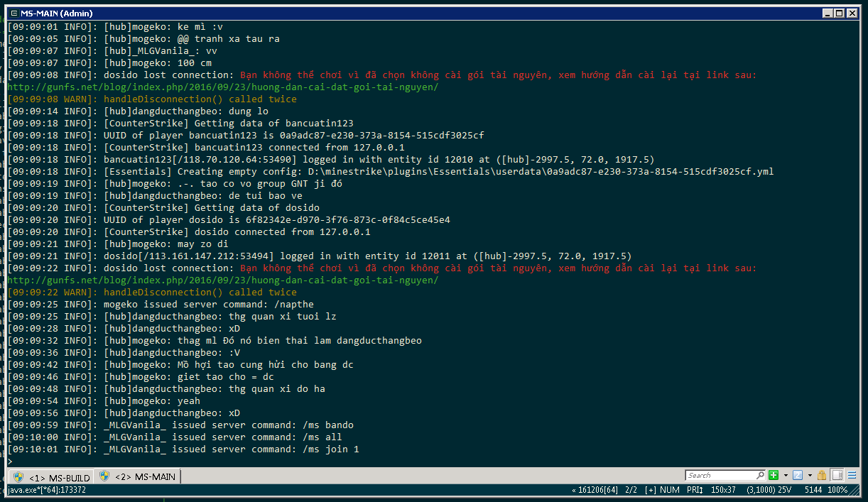The image size is (868, 502).
Task: Open the gunfs.net link under 09:09:08 disconnect
Action: (x=223, y=87)
